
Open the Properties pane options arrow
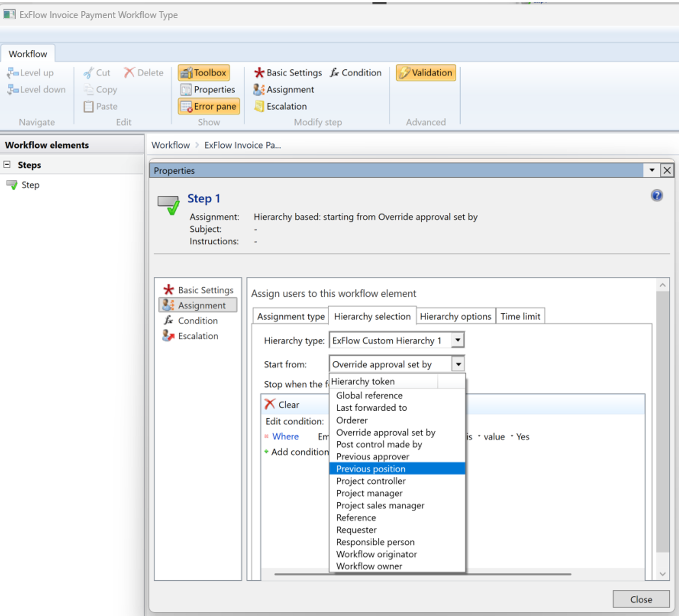[x=651, y=170]
